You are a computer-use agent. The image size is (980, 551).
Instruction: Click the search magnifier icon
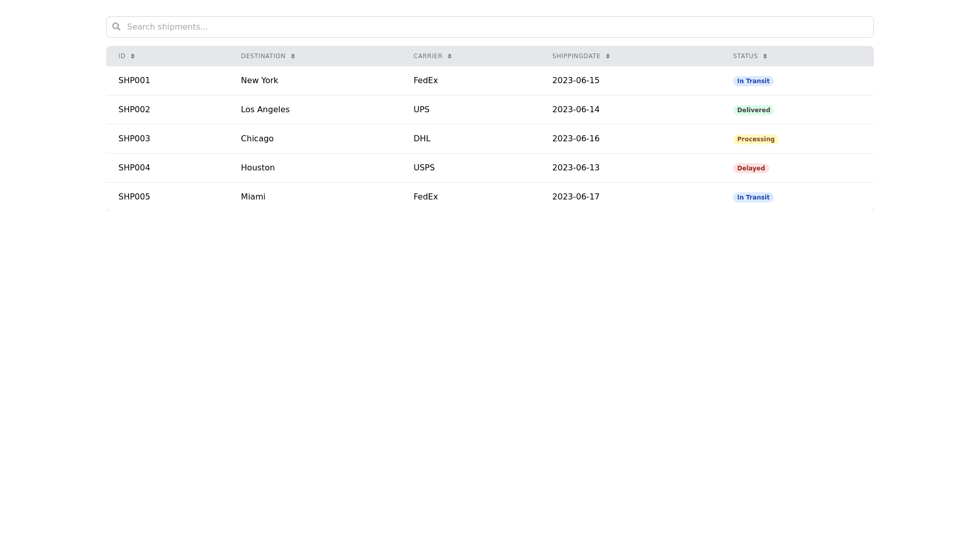(116, 27)
